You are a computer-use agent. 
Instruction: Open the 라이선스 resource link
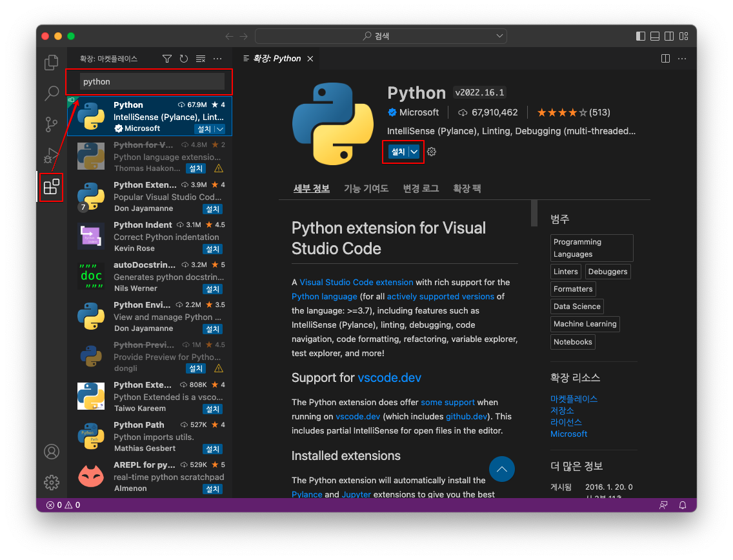[566, 422]
